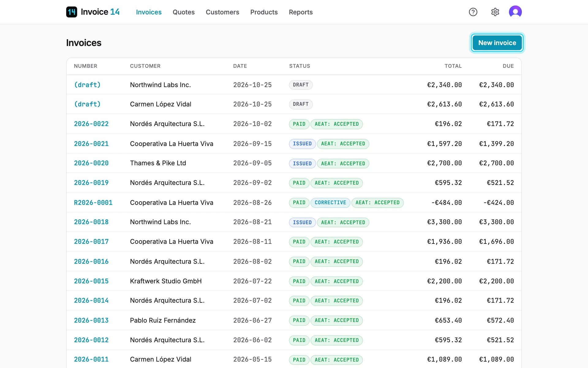
Task: Open invoice 2026-0021
Action: tap(91, 144)
